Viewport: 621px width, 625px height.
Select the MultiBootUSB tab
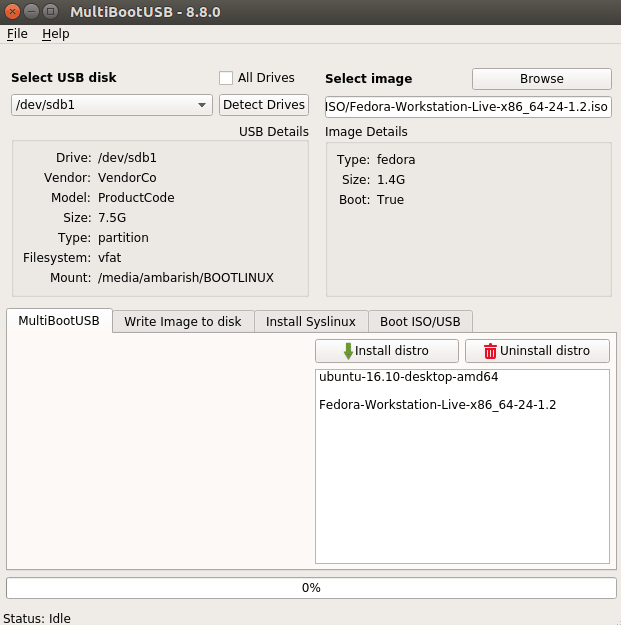pyautogui.click(x=59, y=321)
